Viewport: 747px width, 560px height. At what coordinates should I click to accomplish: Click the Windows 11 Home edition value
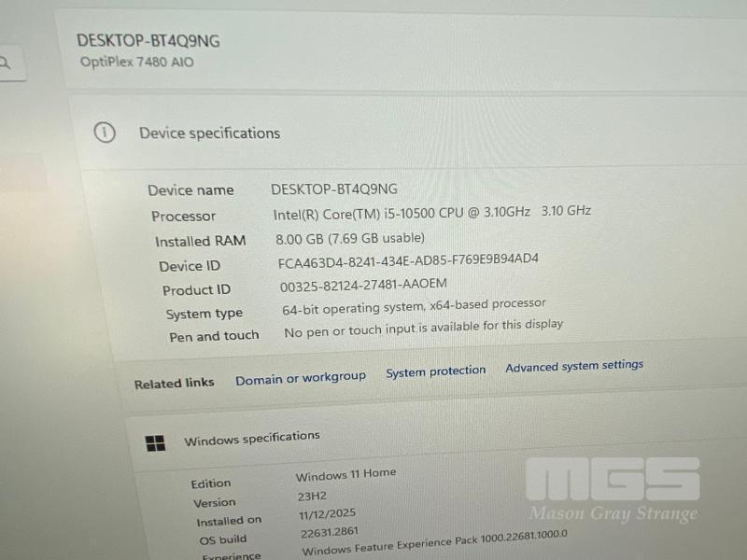(345, 475)
